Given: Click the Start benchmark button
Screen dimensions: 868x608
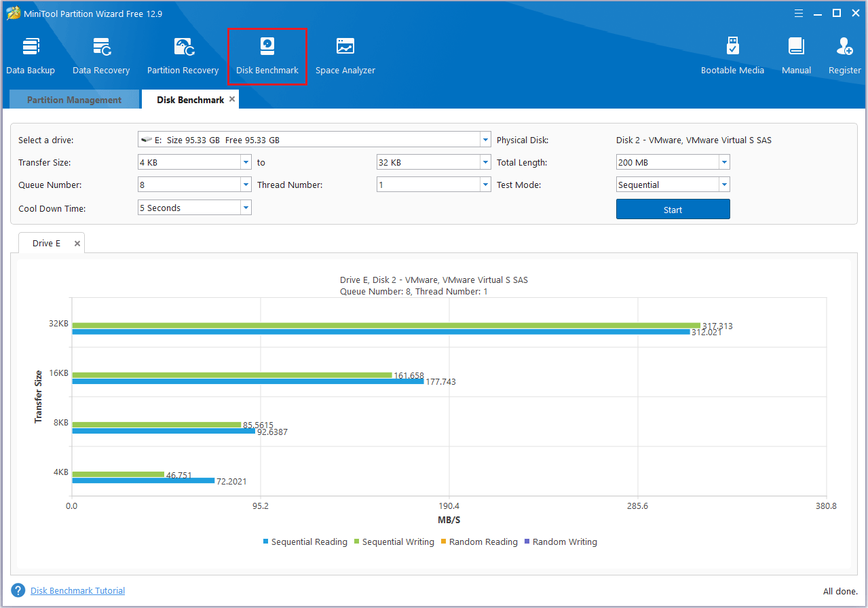Looking at the screenshot, I should tap(673, 208).
